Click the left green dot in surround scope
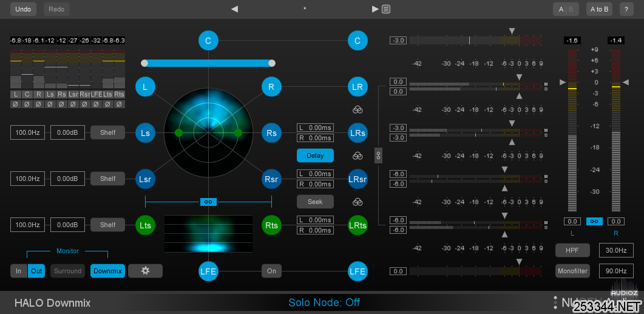Viewport: 644px width, 314px height. point(178,133)
